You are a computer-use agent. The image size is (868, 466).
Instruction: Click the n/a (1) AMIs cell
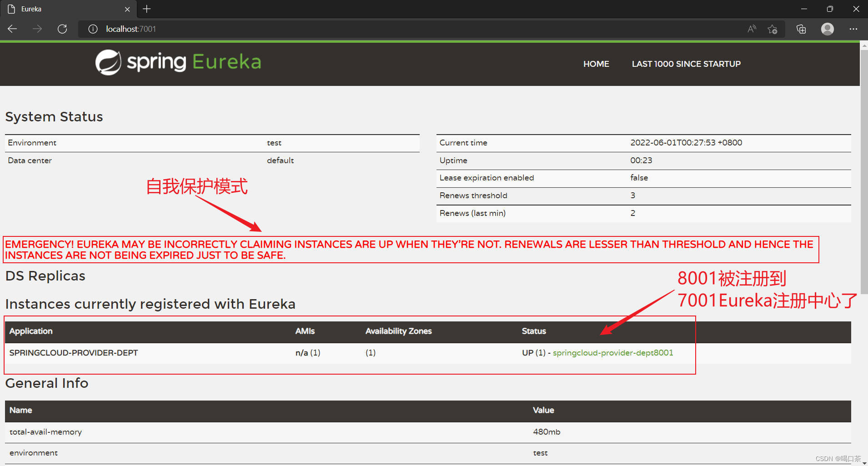(308, 353)
